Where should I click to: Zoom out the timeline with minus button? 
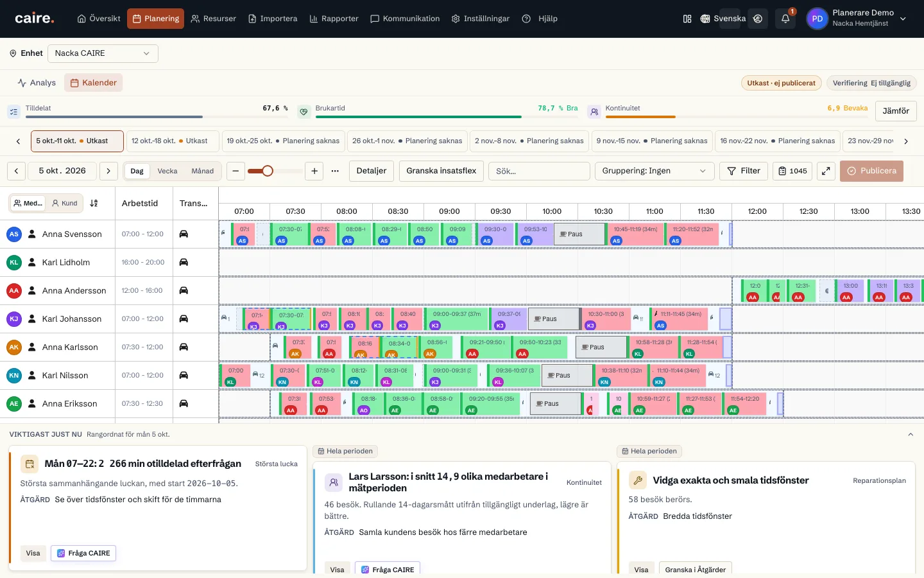pos(235,171)
